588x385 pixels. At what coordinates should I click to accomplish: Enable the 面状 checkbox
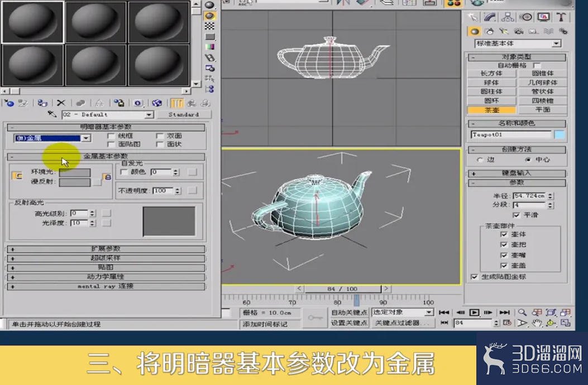tap(160, 145)
